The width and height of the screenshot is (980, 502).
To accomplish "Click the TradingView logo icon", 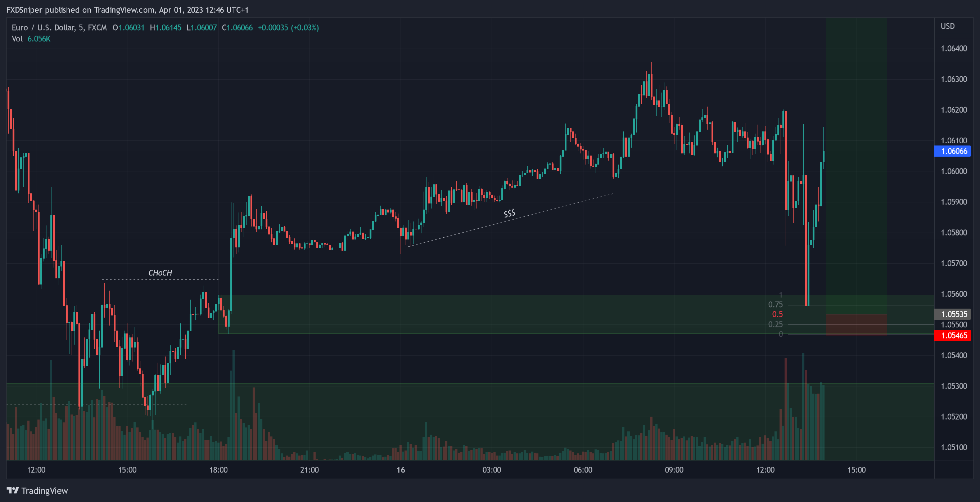I will point(13,490).
